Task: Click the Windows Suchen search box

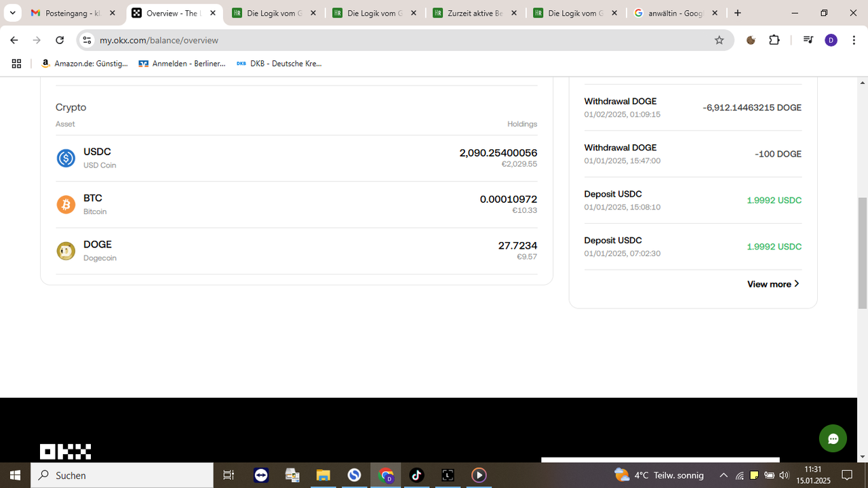Action: click(x=122, y=475)
